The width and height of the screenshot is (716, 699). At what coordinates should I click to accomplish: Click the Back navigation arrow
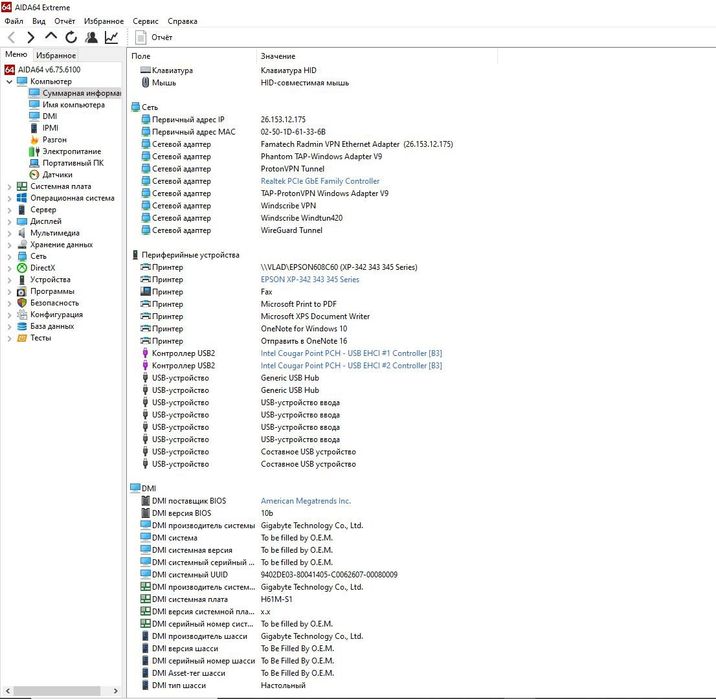click(11, 37)
